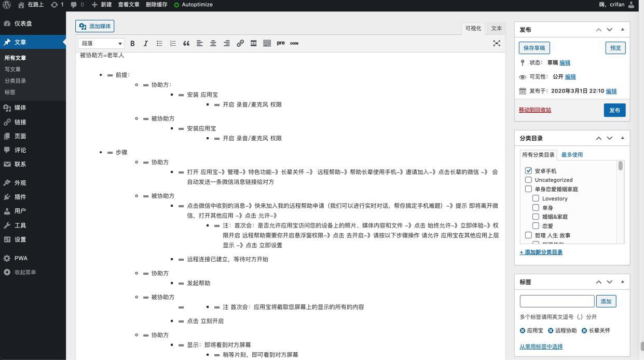Collapse the sidebar with 收起菜单
This screenshot has height=360, width=644.
coord(33,272)
